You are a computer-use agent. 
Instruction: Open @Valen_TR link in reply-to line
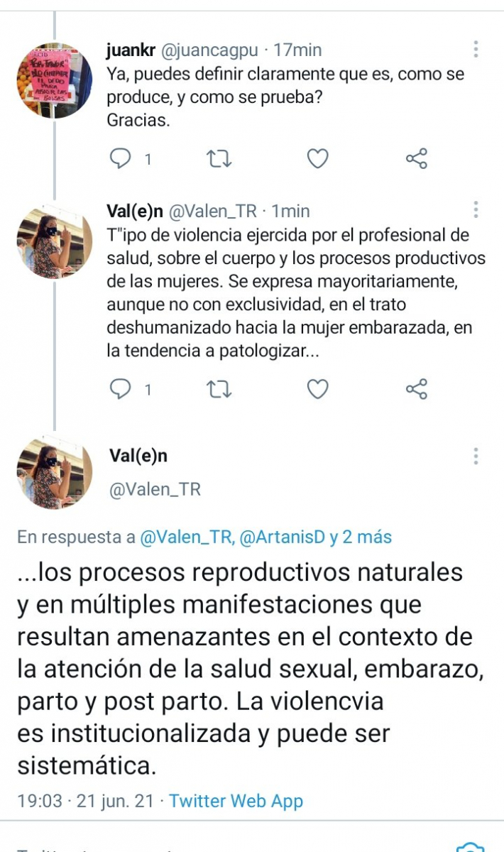[187, 537]
